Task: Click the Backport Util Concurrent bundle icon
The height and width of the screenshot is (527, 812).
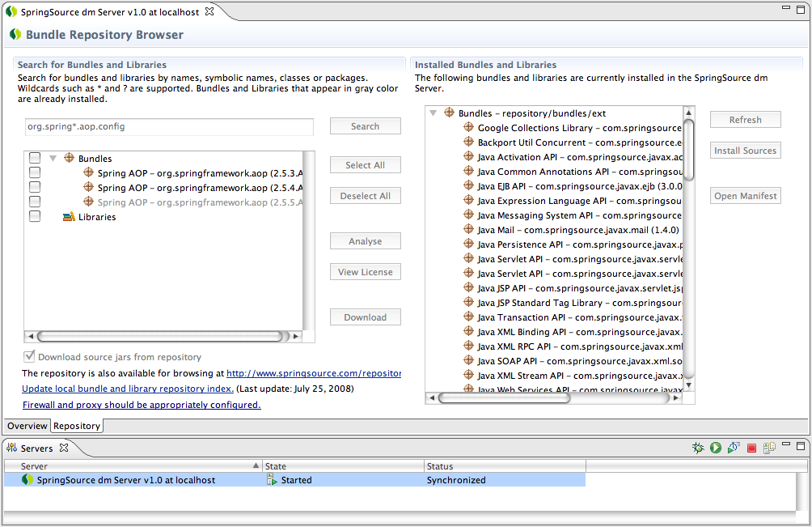Action: tap(468, 142)
